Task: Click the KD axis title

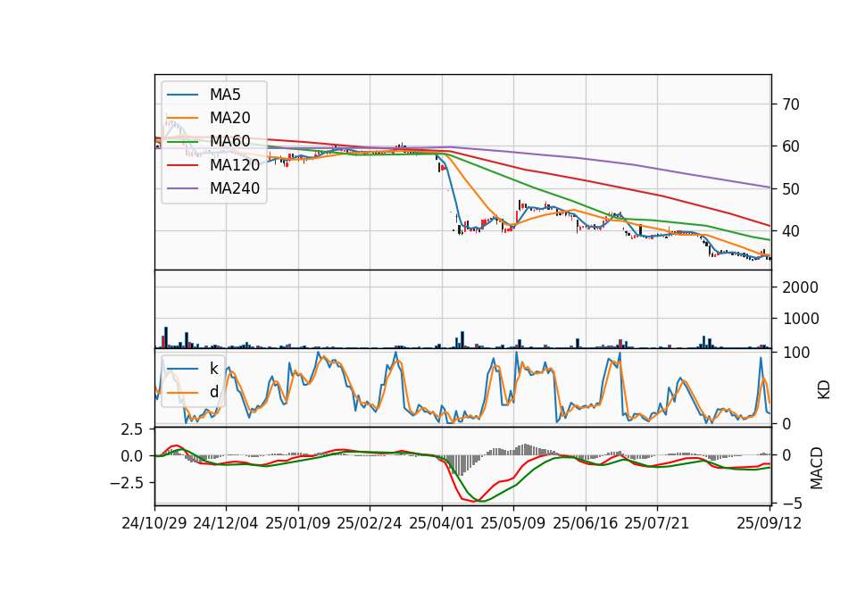Action: (x=824, y=389)
